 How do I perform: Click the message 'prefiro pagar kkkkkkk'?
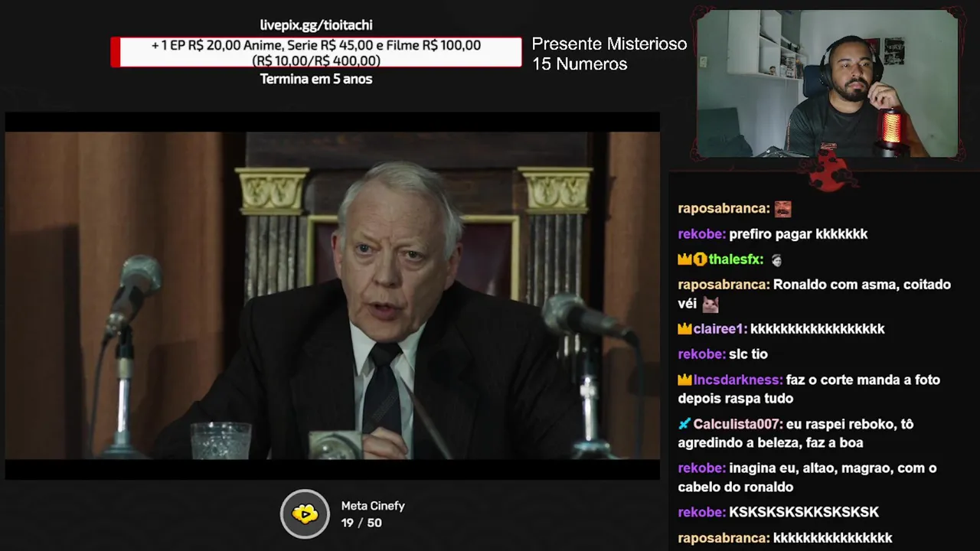coord(799,234)
